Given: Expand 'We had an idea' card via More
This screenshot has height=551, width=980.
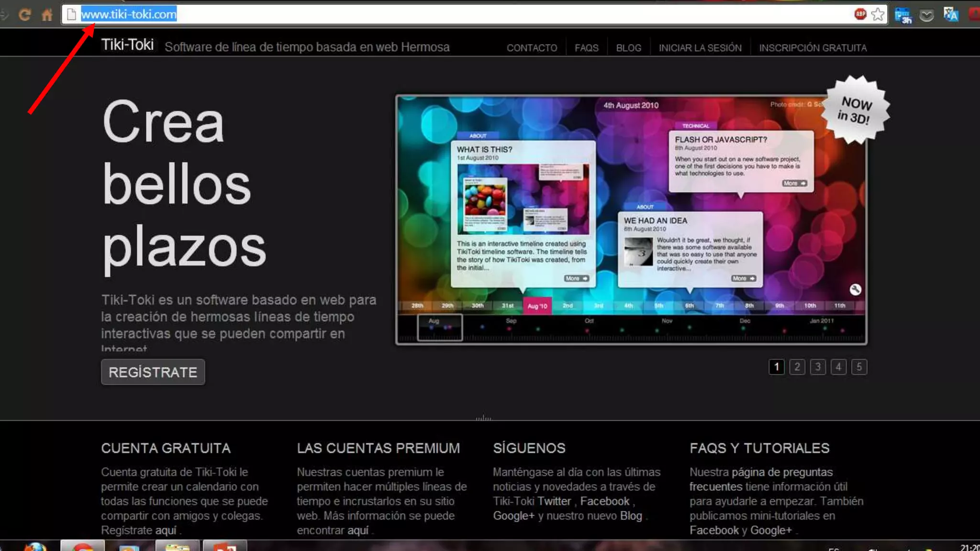Looking at the screenshot, I should pos(743,278).
